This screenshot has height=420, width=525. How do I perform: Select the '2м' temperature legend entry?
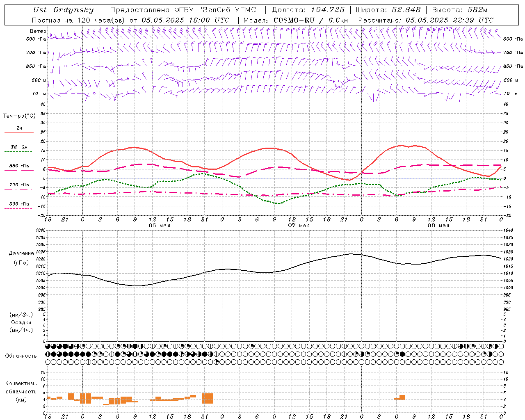pos(19,128)
